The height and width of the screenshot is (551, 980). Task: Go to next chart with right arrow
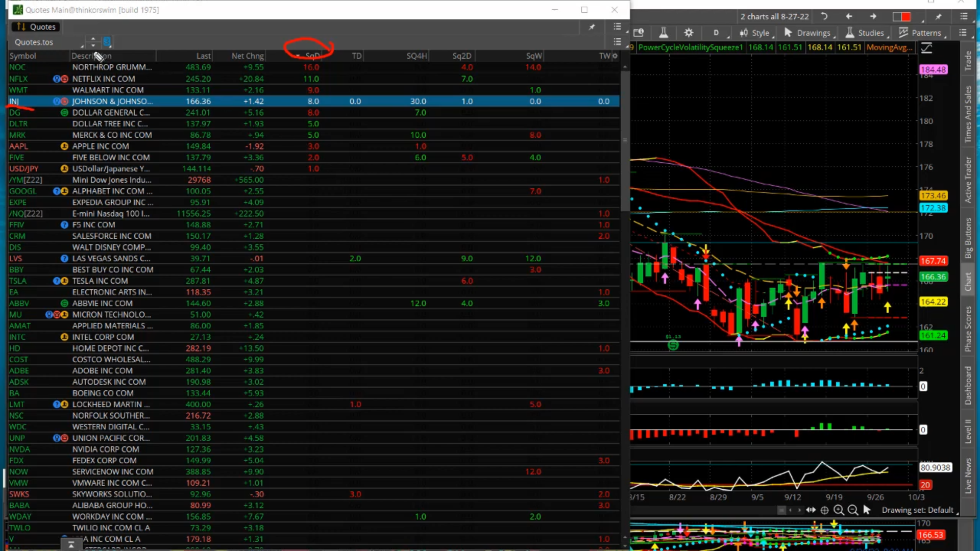(x=873, y=16)
